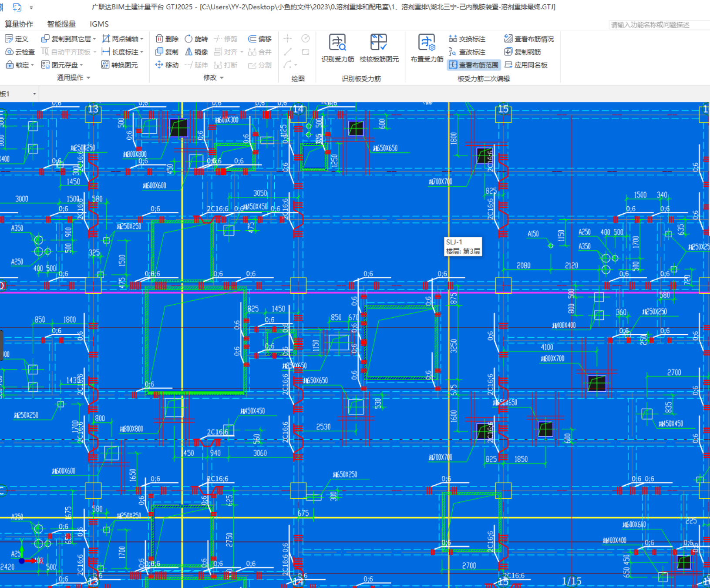The width and height of the screenshot is (710, 588).
Task: Open quick access toolbar customize arrow
Action: (x=31, y=7)
